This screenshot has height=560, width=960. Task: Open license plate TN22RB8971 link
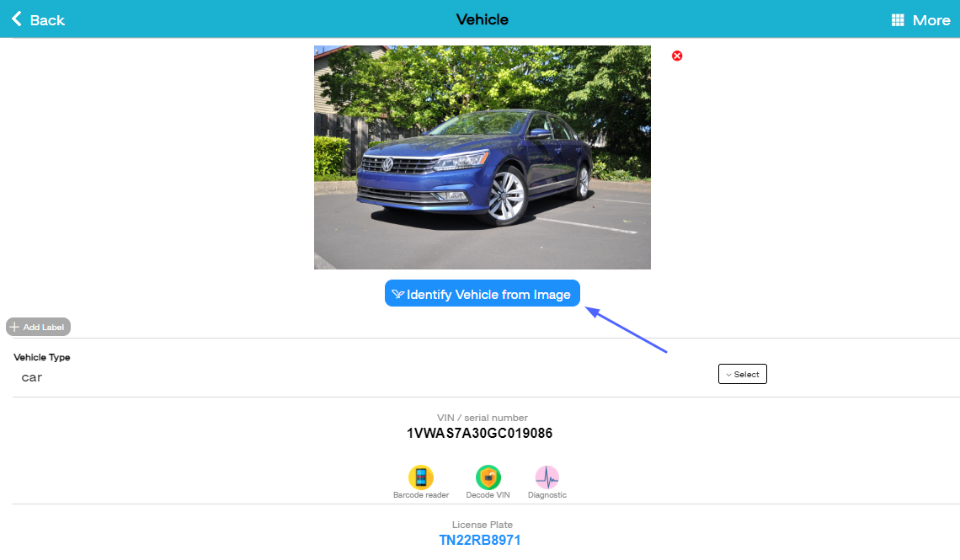pos(480,540)
